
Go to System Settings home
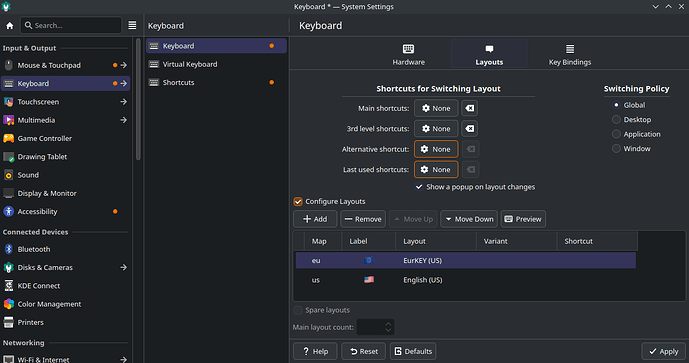point(10,25)
